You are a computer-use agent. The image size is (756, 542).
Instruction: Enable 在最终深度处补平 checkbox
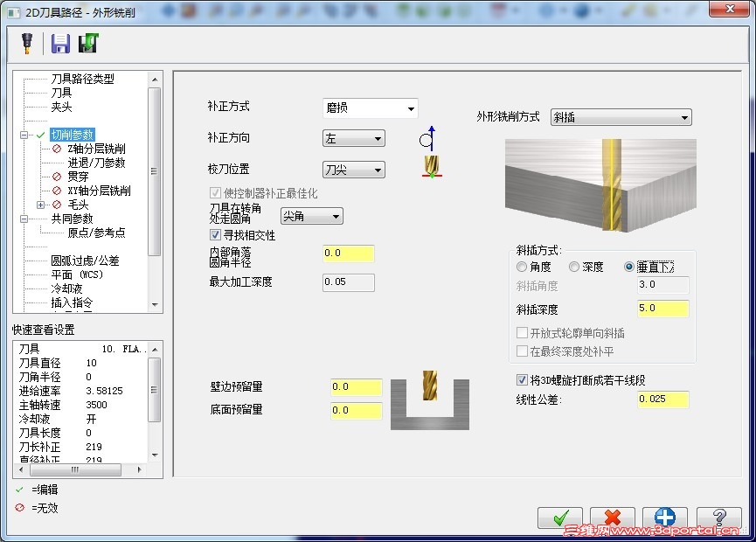click(x=522, y=351)
